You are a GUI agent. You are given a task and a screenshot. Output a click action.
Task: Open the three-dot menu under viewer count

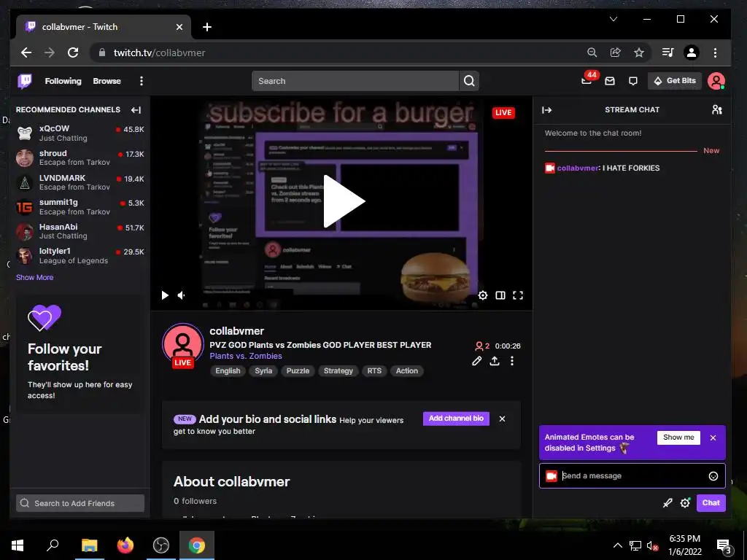pos(512,361)
